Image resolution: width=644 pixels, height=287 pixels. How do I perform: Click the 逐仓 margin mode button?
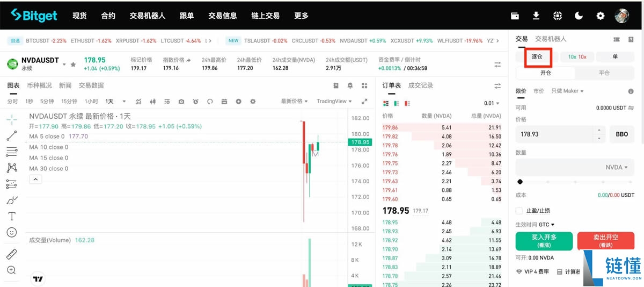(x=537, y=56)
